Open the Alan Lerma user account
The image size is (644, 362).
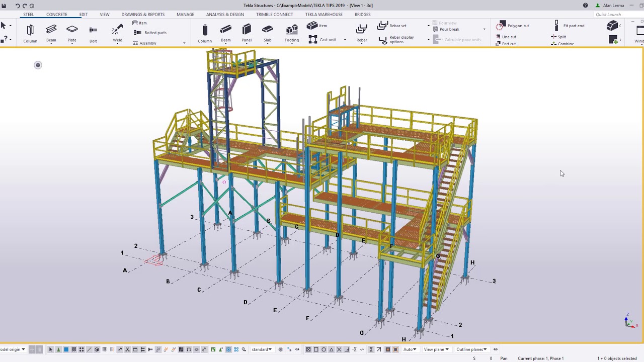click(x=610, y=6)
